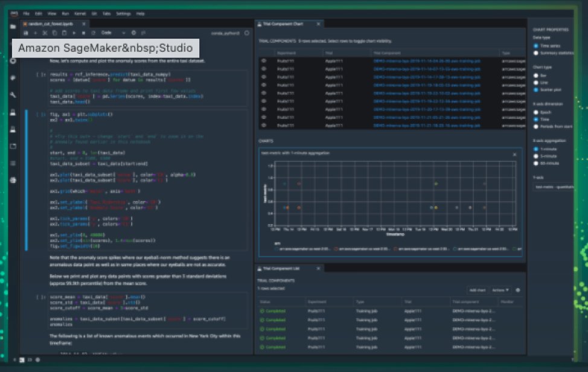
Task: Click the git icon in notebook toolbar
Action: click(x=143, y=33)
